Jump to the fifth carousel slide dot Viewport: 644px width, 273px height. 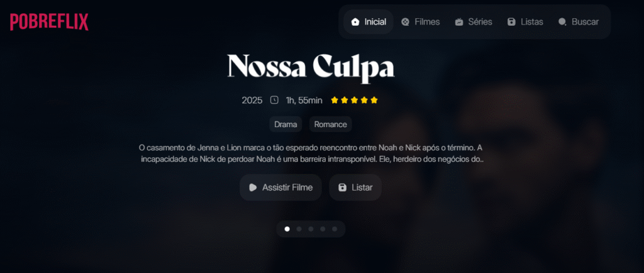[335, 229]
